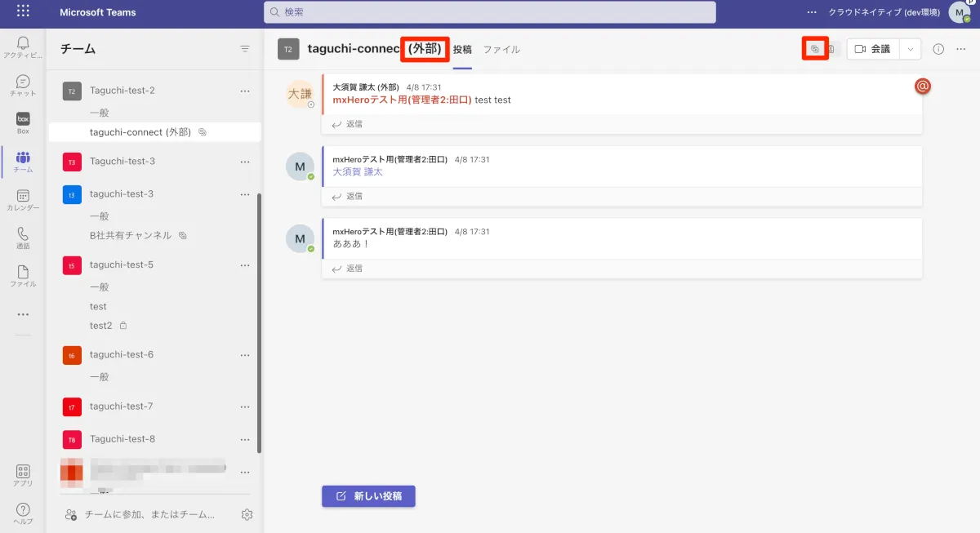This screenshot has height=533, width=980.
Task: Open the B社共有チャンネル channel
Action: click(131, 235)
